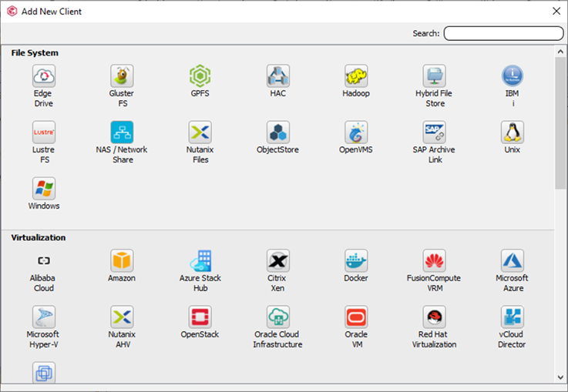Select the Hybrid File Store icon
Image resolution: width=568 pixels, height=392 pixels.
pos(435,75)
